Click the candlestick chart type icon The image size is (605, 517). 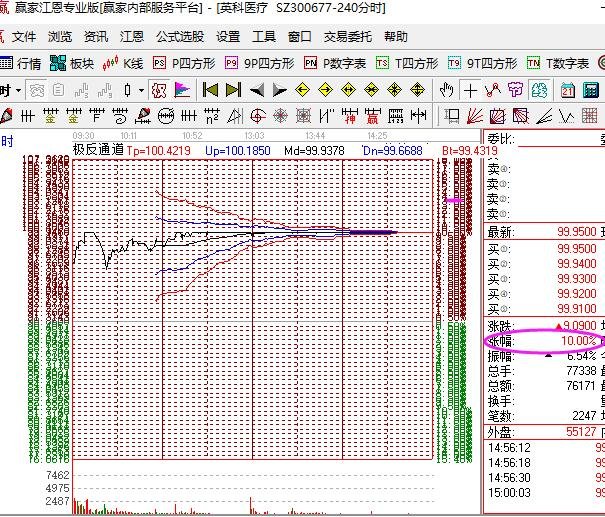coord(127,91)
